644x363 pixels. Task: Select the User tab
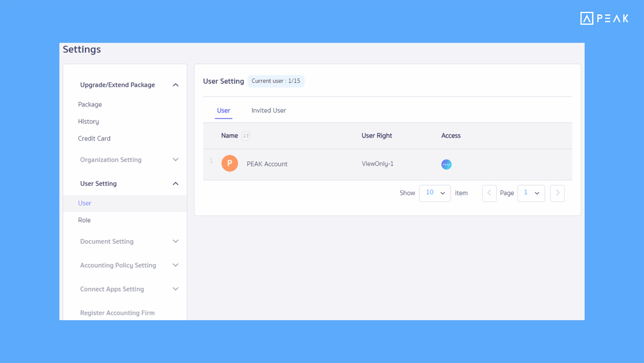[223, 110]
